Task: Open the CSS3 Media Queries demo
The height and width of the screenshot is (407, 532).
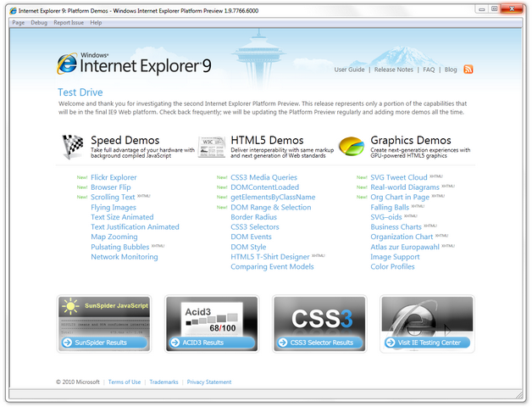Action: coord(263,177)
